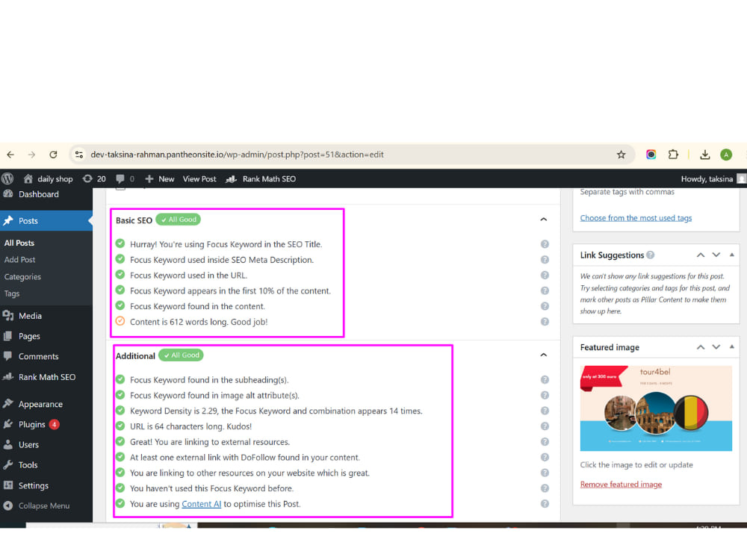This screenshot has width=747, height=560.
Task: Click the browser address bar URL
Action: [x=238, y=155]
